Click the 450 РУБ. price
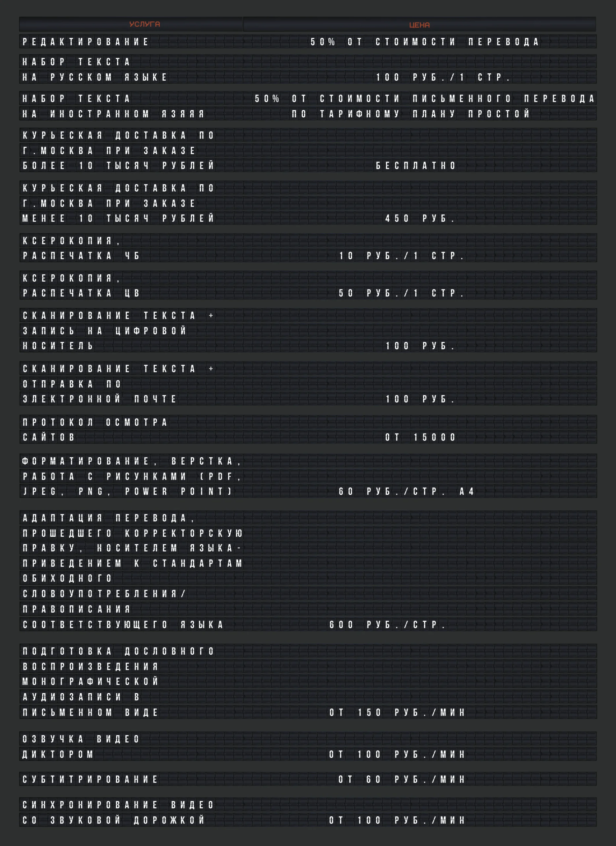Screen dimensions: 616x846 420,218
